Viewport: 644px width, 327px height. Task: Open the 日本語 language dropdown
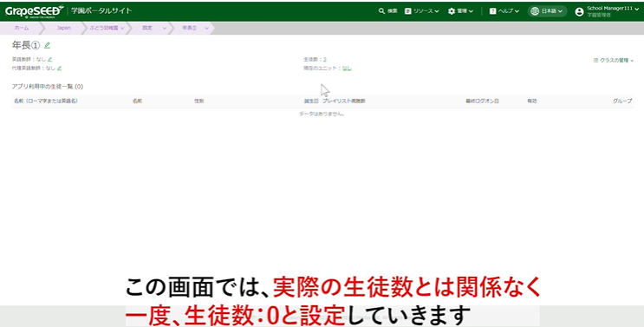coord(548,11)
